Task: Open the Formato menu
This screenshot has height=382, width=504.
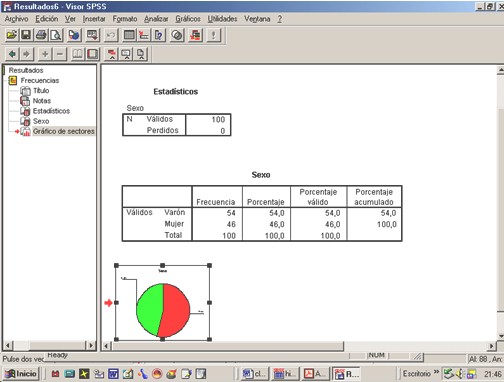Action: (125, 19)
